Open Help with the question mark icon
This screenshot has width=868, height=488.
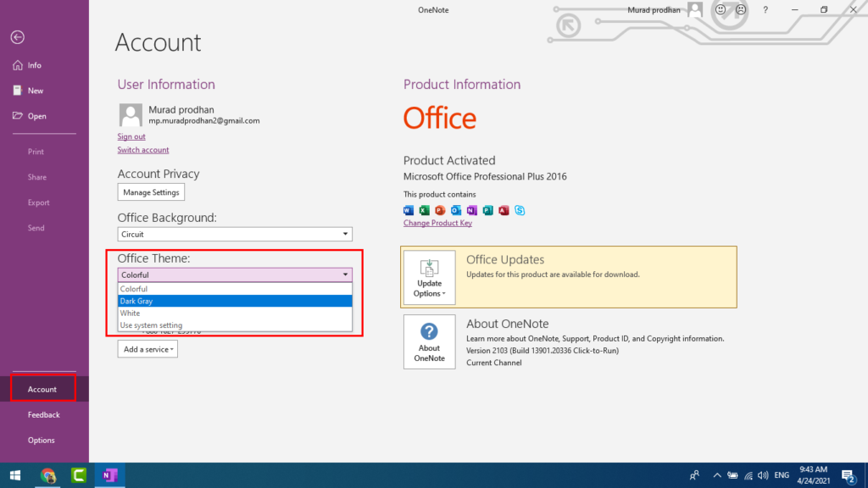(765, 10)
